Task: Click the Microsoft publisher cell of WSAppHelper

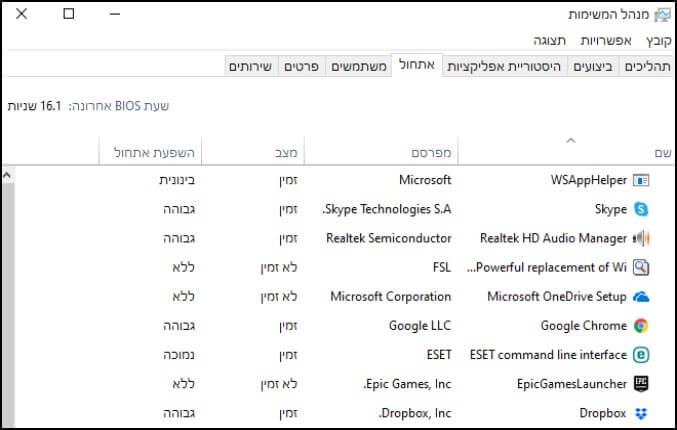Action: tap(425, 180)
